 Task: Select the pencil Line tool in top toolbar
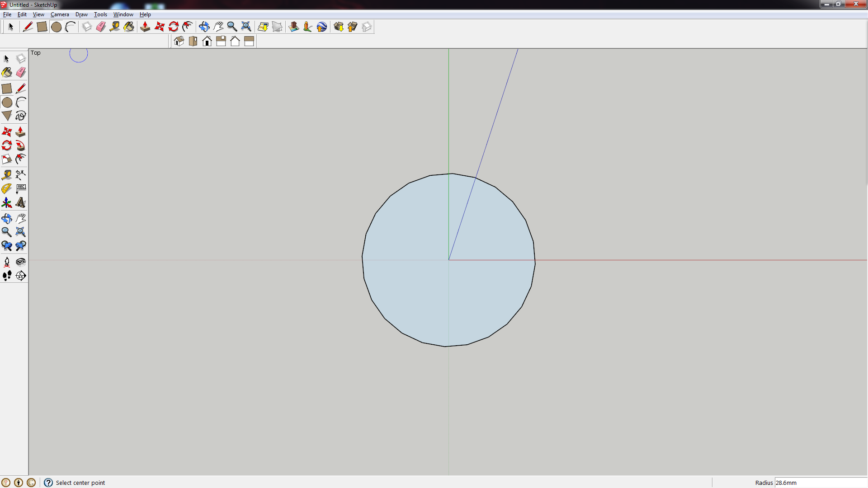pyautogui.click(x=28, y=27)
